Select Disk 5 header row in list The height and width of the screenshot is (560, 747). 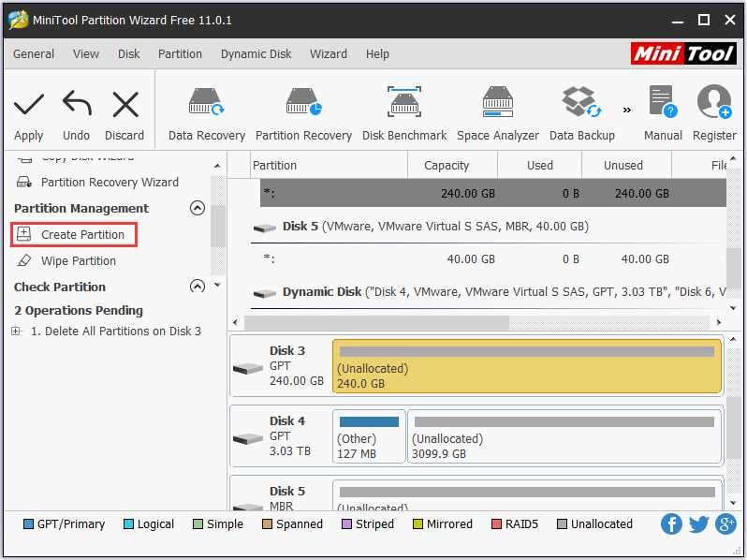click(489, 227)
